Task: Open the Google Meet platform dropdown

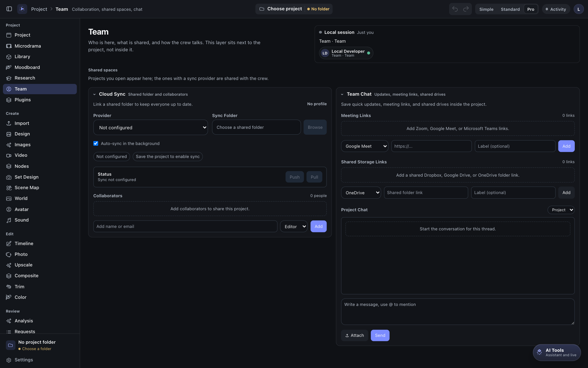Action: tap(365, 146)
